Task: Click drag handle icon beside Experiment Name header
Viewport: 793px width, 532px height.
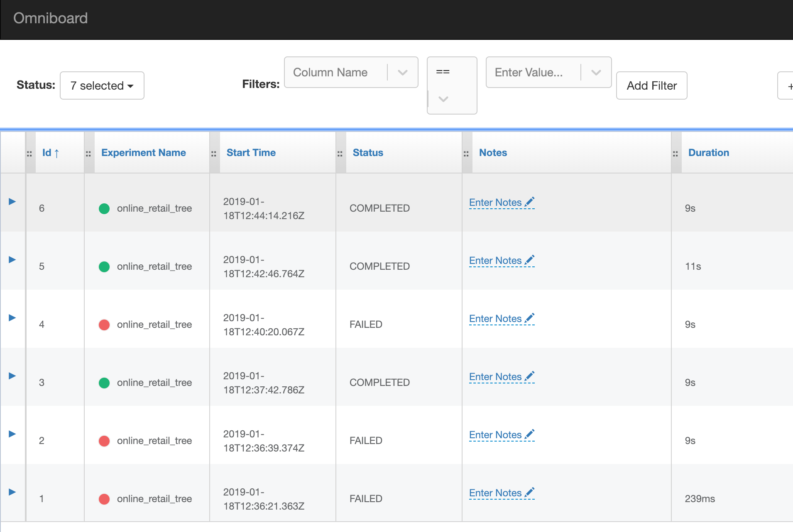Action: pos(88,154)
